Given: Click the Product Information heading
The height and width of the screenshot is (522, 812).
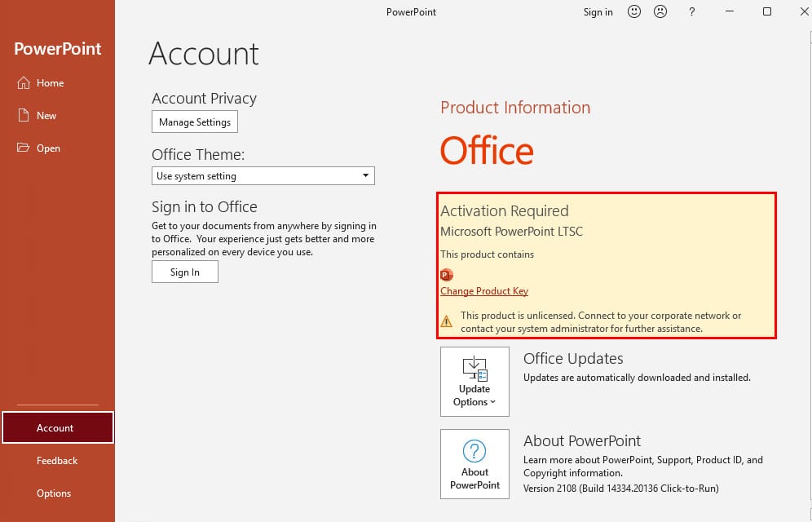Looking at the screenshot, I should tap(515, 107).
